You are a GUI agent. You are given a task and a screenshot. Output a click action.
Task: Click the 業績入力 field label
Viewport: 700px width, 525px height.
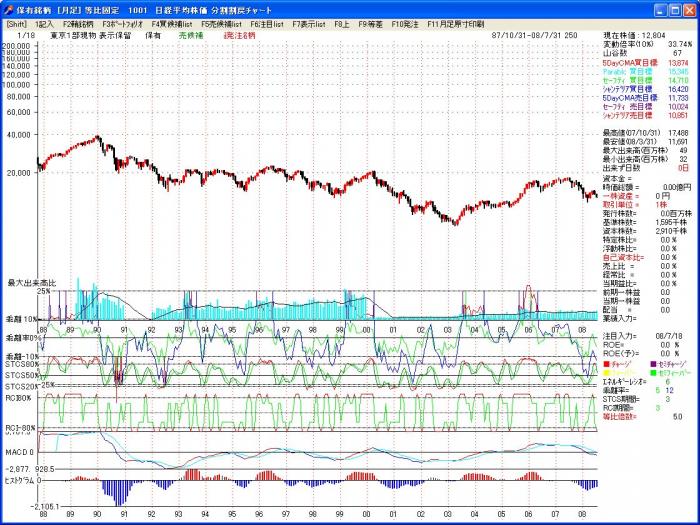[620, 319]
